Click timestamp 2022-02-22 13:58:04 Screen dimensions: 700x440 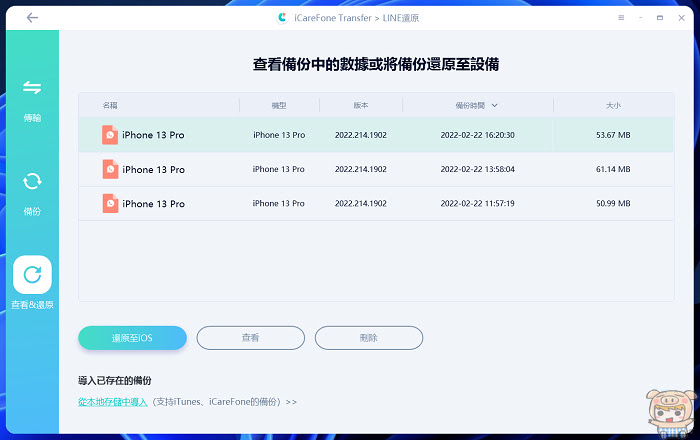click(477, 169)
